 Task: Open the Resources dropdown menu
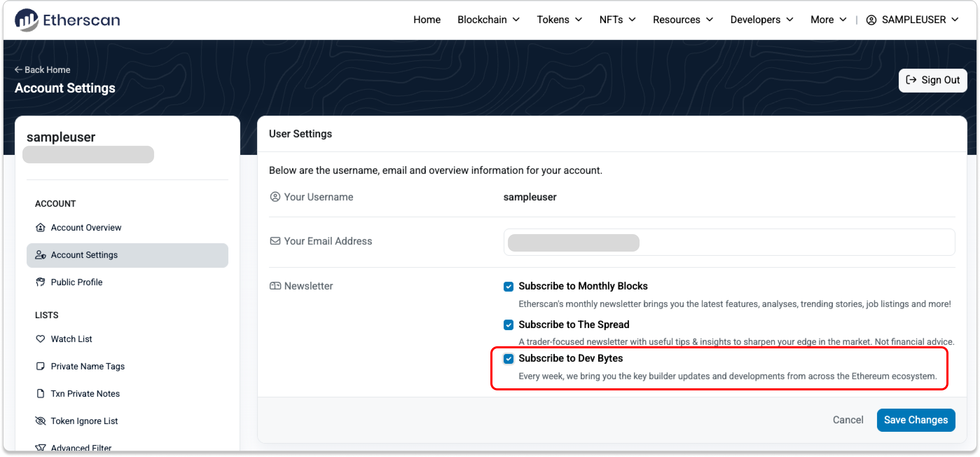(683, 20)
